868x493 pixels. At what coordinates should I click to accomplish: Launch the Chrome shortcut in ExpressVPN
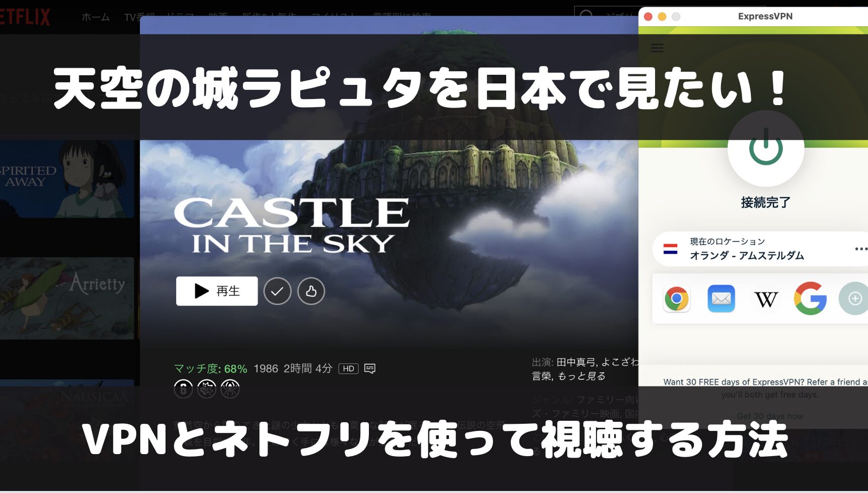[677, 299]
